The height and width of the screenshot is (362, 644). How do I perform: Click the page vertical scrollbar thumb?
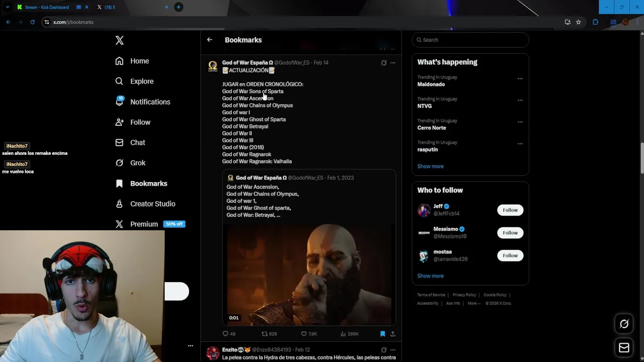[641, 158]
